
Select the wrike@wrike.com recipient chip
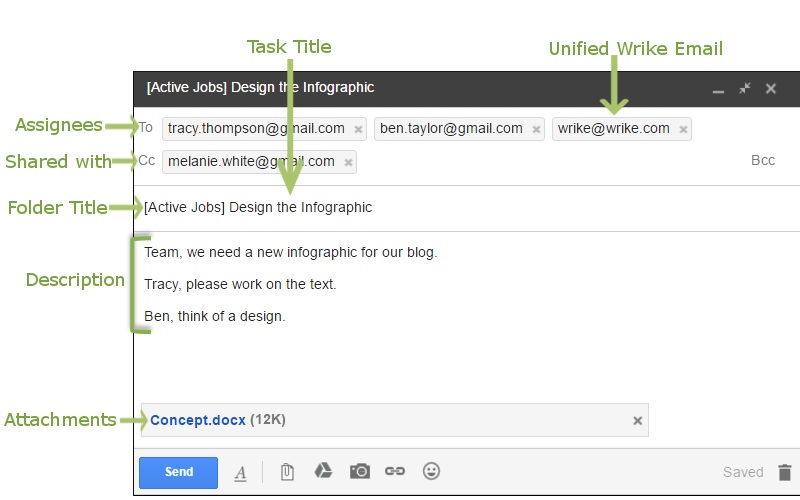(621, 129)
